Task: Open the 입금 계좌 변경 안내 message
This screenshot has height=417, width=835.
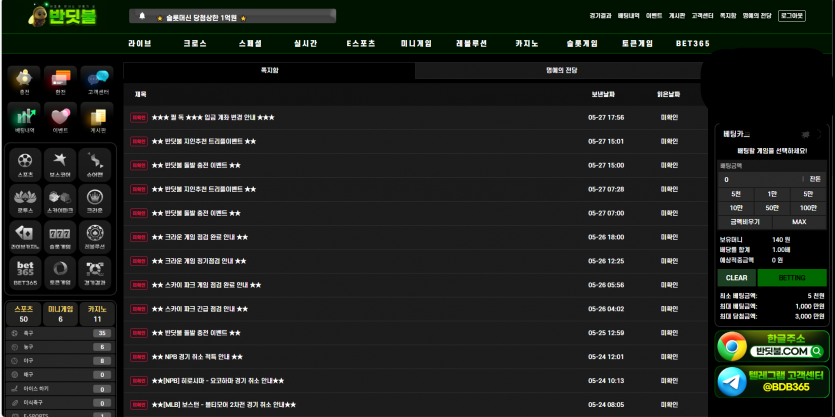Action: pos(213,118)
